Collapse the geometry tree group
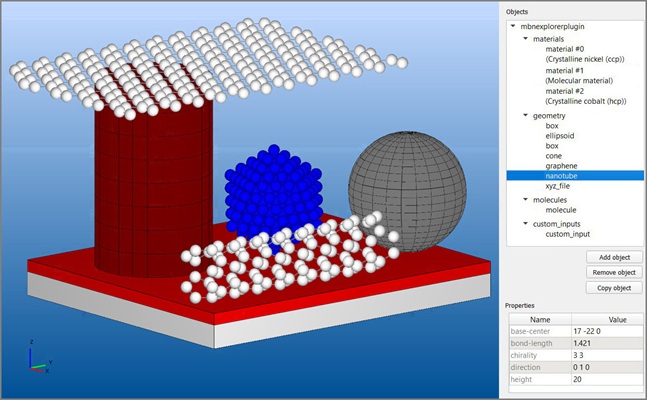Screen dimensions: 647x400 click(x=523, y=116)
